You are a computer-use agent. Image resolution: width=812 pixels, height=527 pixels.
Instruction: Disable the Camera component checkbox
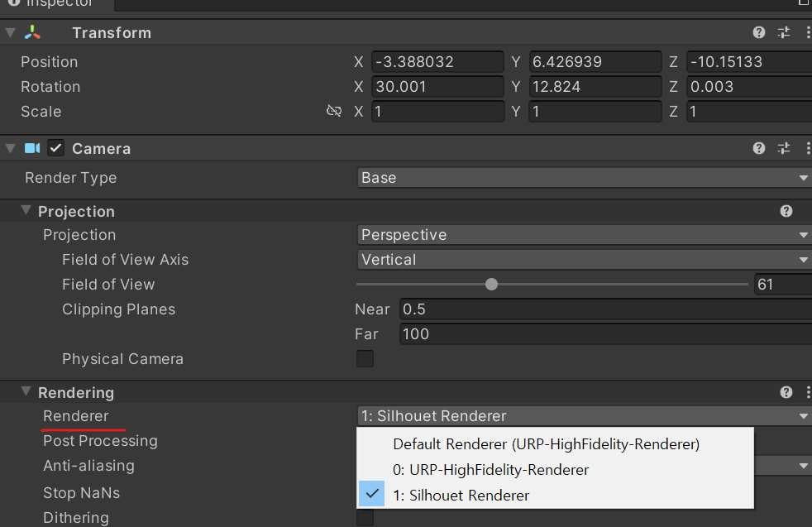click(x=56, y=149)
